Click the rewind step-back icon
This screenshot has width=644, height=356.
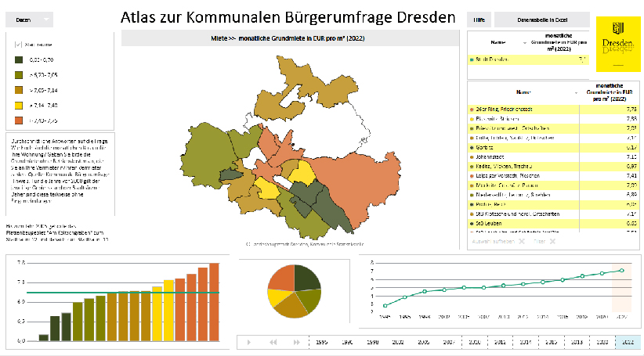[x=273, y=342]
